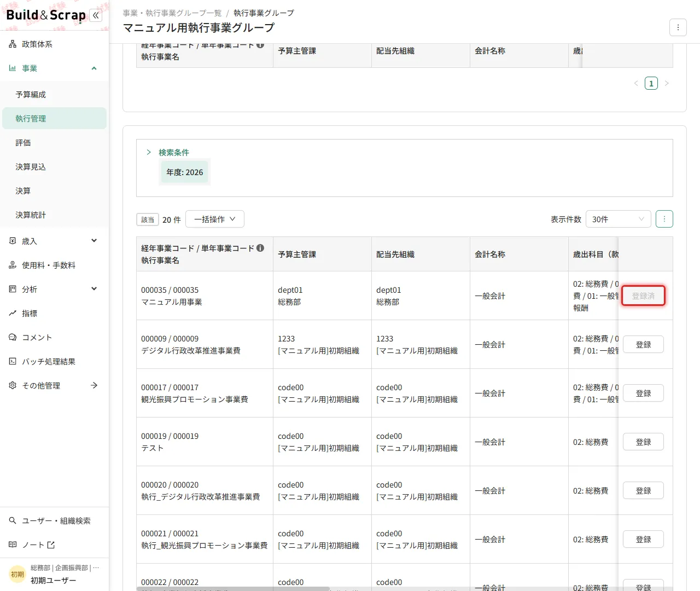Click the 000019 / 000019 テスト cell
This screenshot has height=591, width=700.
point(205,442)
